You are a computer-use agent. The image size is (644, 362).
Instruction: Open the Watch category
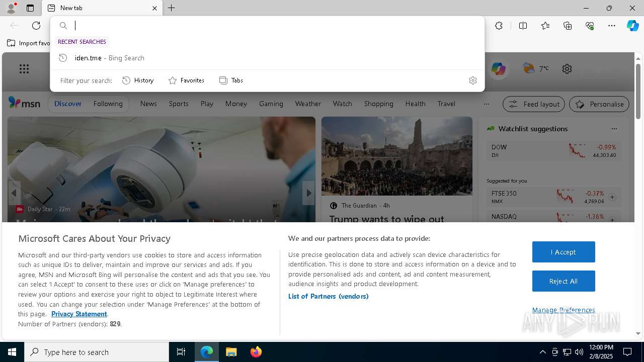(342, 104)
